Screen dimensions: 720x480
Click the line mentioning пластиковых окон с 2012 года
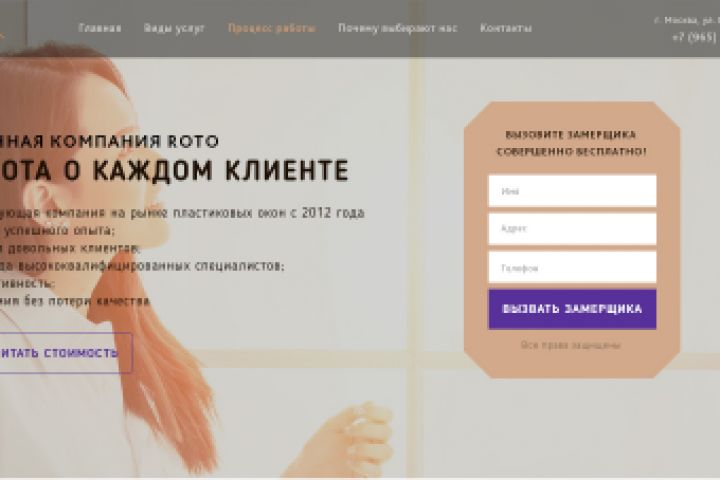(182, 213)
